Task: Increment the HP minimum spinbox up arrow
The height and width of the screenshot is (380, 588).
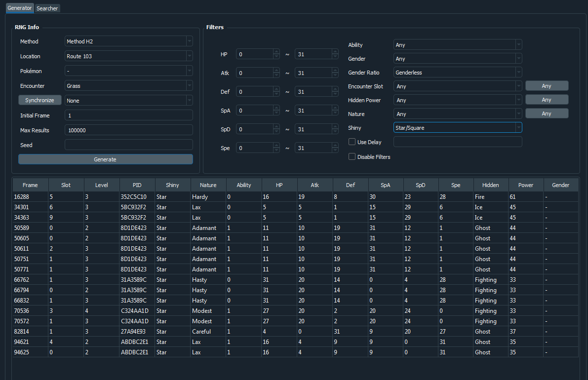Action: point(276,52)
